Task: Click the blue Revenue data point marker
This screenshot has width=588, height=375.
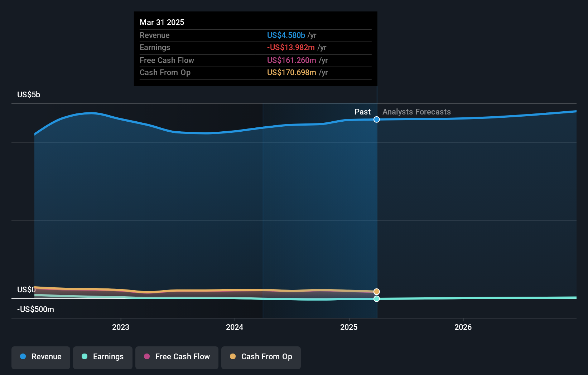Action: [377, 120]
